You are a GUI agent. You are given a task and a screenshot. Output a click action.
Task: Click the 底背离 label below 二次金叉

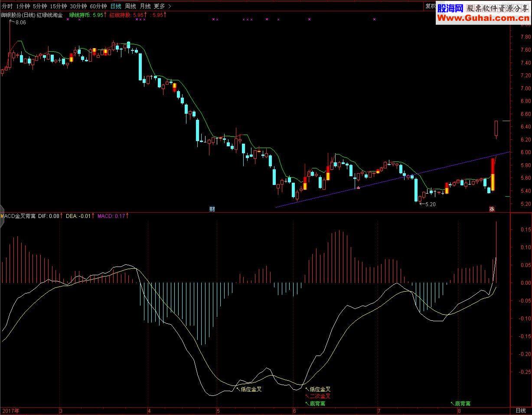(318, 403)
